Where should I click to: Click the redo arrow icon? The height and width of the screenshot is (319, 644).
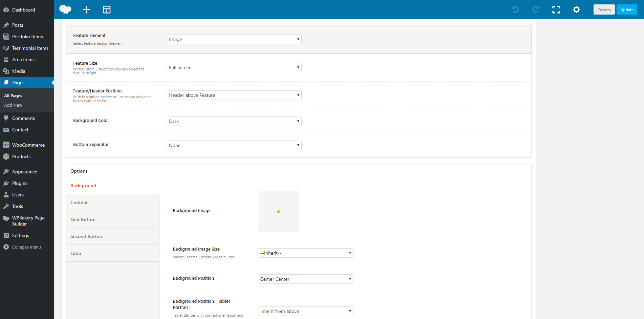click(536, 9)
